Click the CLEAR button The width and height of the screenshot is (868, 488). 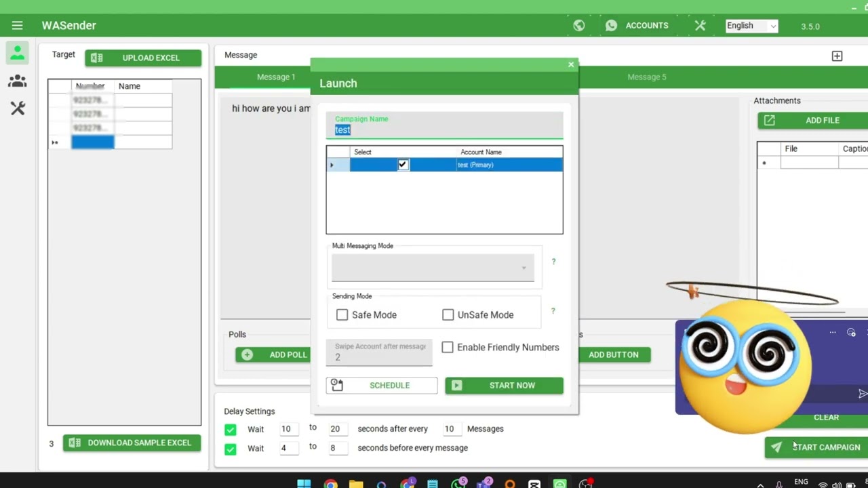(x=826, y=418)
